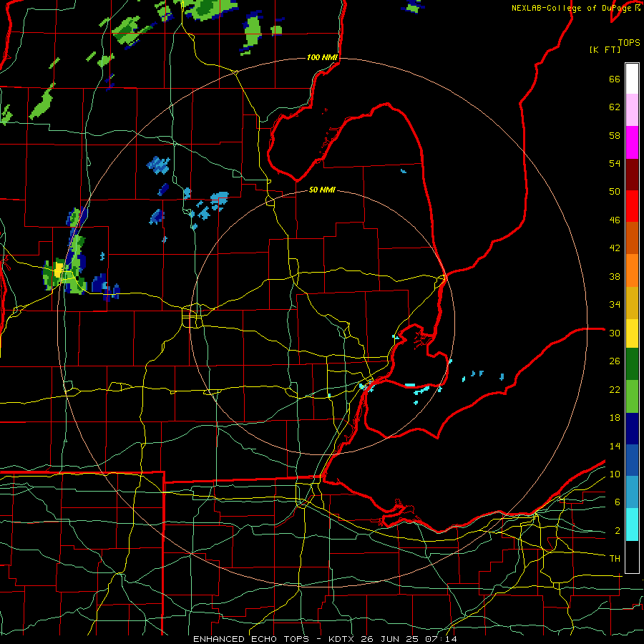Click the bright red 50 K FT legend swatch
644x644 pixels.
click(632, 206)
